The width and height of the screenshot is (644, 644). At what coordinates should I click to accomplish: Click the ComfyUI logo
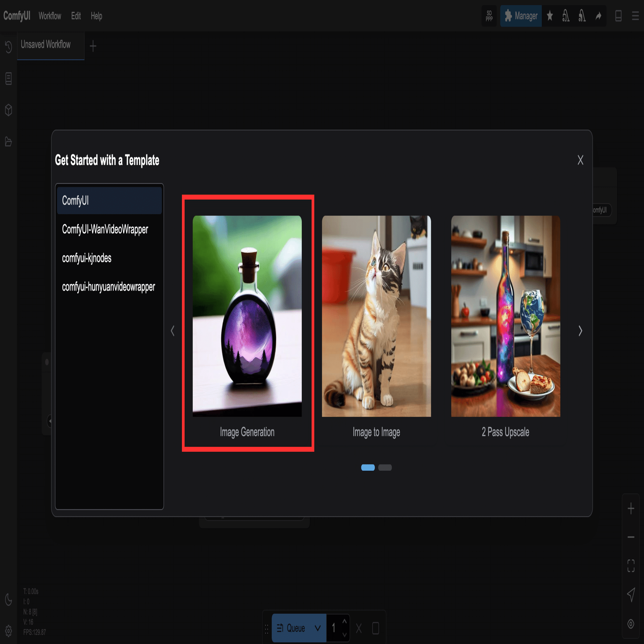[x=17, y=16]
